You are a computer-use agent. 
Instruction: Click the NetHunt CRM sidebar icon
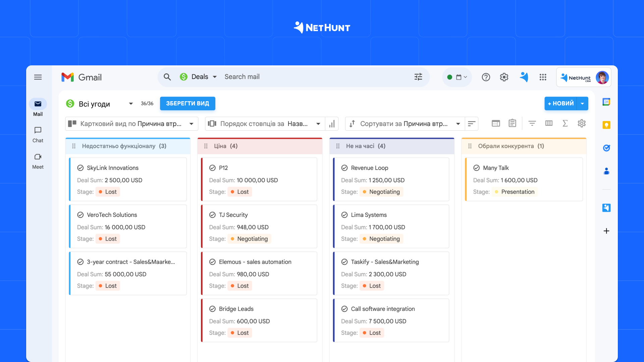606,207
